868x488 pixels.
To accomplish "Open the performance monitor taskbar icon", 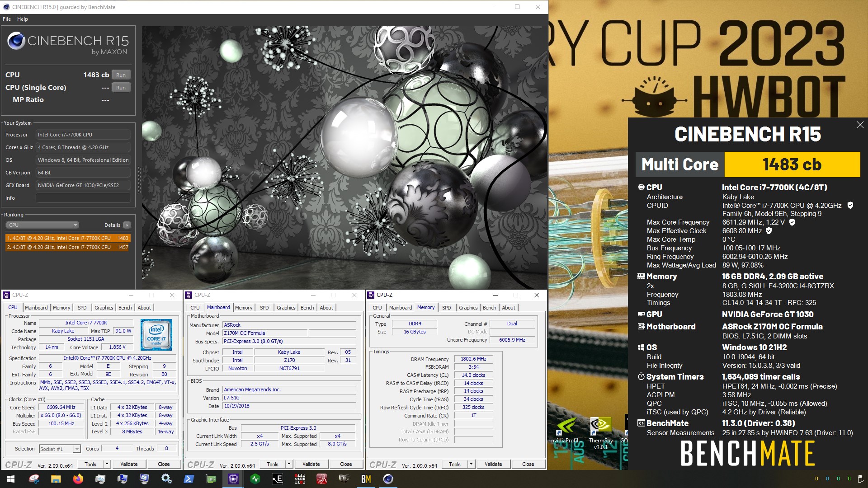I will tap(100, 479).
